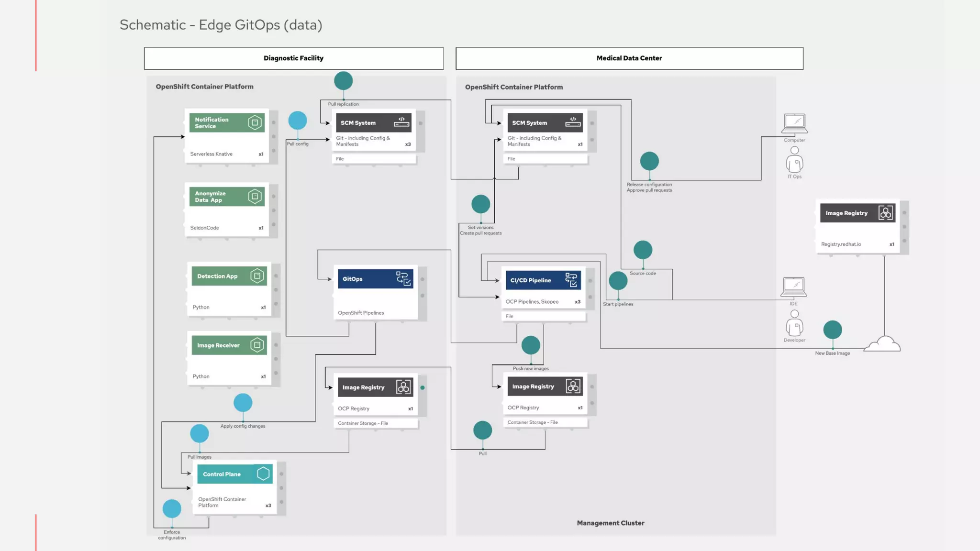Click the Computer laptop icon
980x551 pixels.
[794, 124]
